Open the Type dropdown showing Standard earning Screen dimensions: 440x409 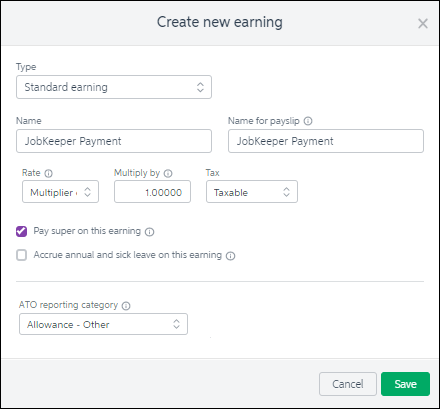pyautogui.click(x=114, y=87)
